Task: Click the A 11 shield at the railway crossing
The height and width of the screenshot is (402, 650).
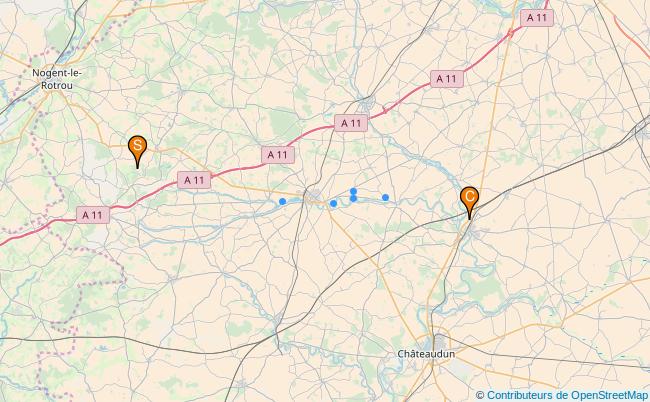Action: click(x=351, y=123)
